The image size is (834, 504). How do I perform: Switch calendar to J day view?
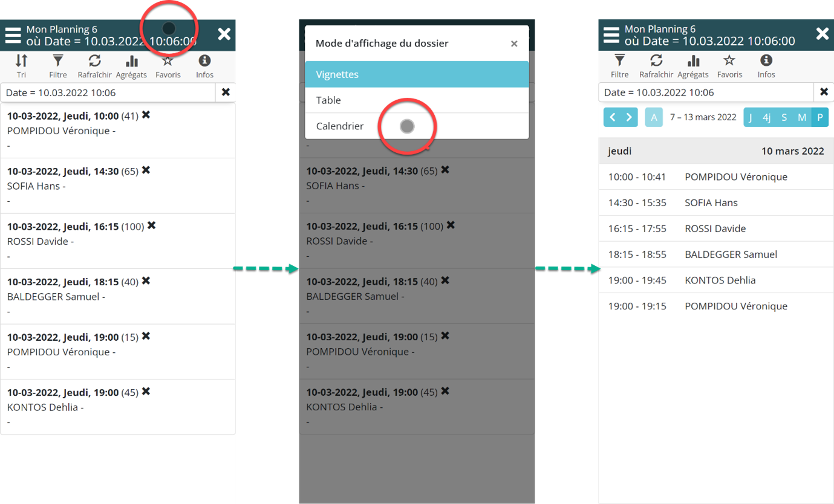(x=751, y=117)
